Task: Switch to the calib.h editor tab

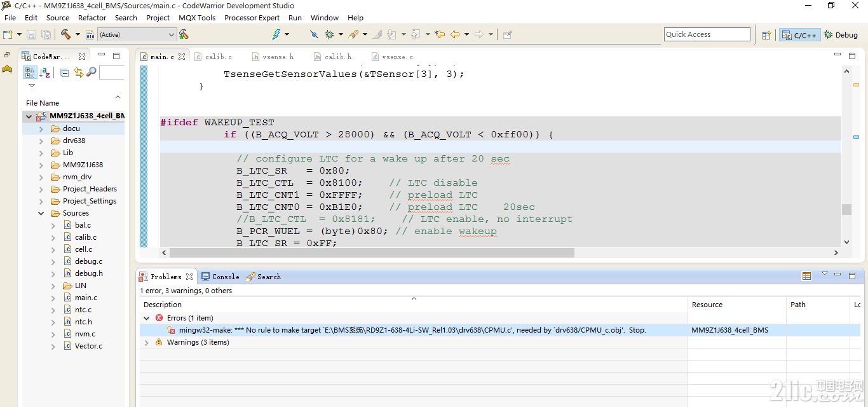Action: 334,57
